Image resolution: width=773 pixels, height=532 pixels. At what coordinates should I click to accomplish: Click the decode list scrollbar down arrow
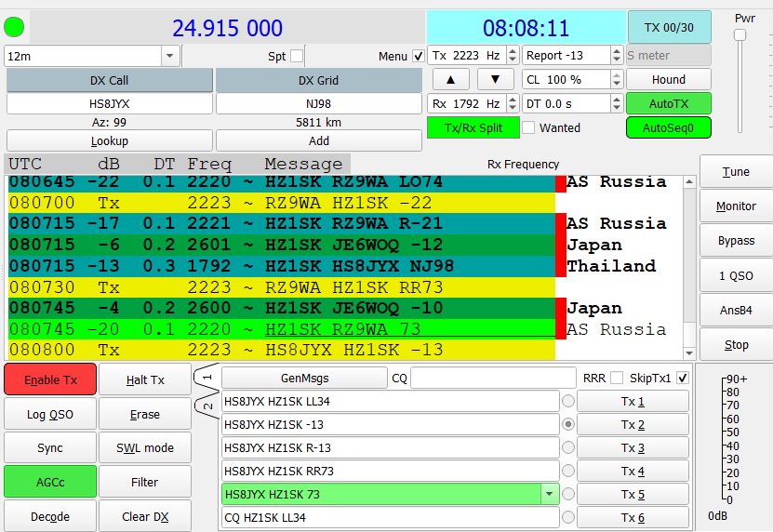(x=689, y=353)
